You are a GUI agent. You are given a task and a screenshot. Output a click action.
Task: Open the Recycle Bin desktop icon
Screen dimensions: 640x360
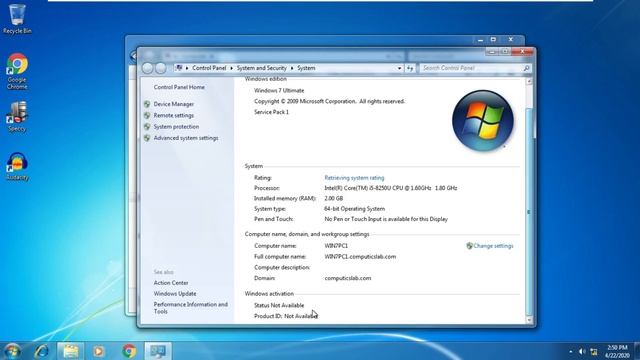pyautogui.click(x=17, y=18)
